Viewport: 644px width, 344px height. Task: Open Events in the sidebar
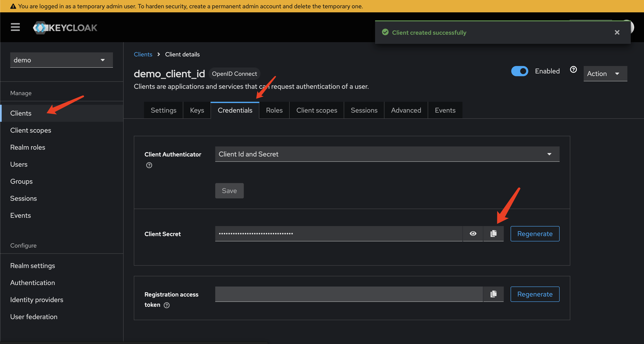pos(62,215)
